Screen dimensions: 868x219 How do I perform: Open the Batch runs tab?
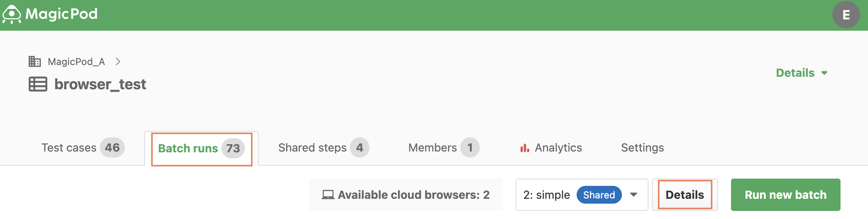201,148
